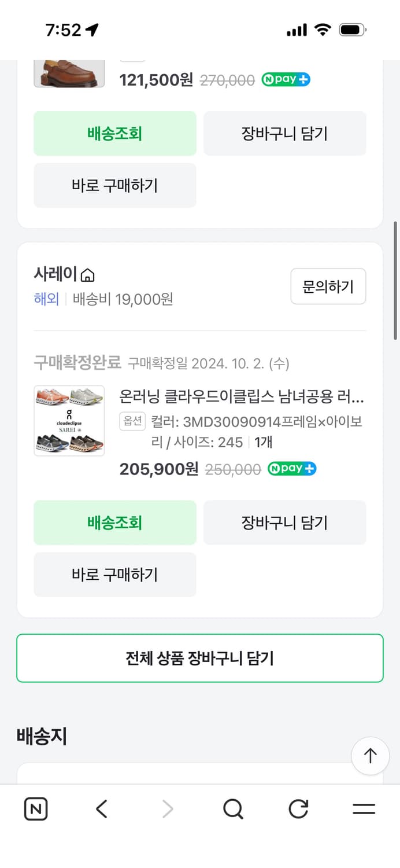Tap the Cloudeclipse product thumbnail image
This screenshot has width=400, height=868.
pos(69,421)
